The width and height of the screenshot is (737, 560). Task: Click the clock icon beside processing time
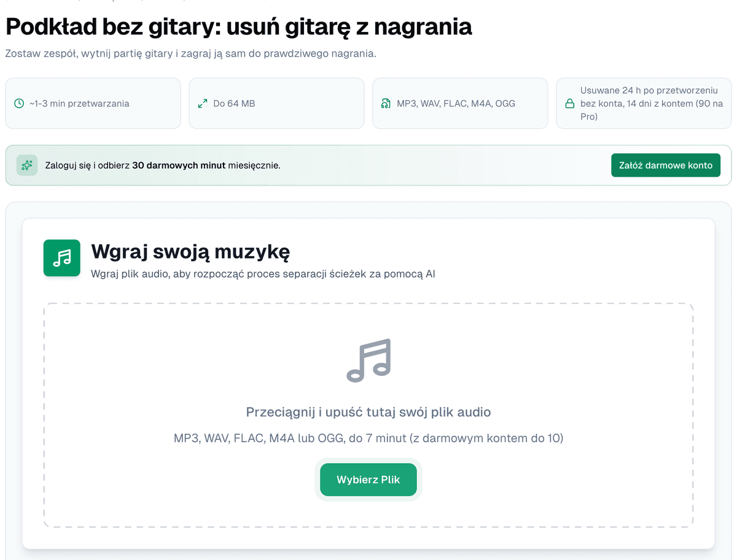click(19, 103)
